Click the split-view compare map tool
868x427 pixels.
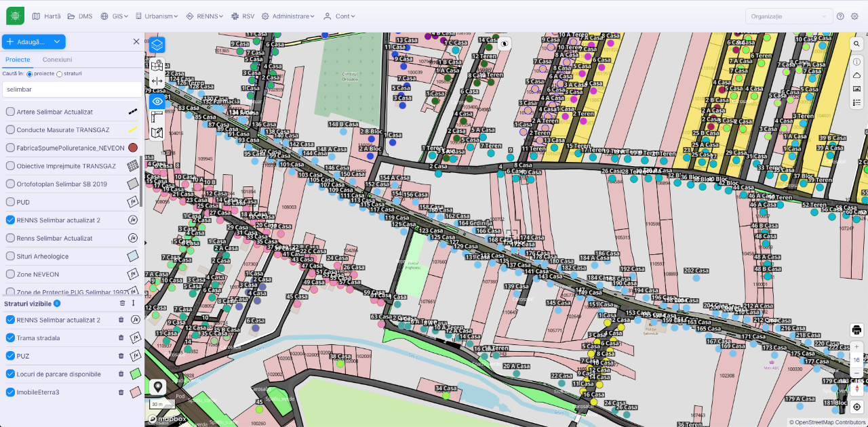[x=157, y=81]
